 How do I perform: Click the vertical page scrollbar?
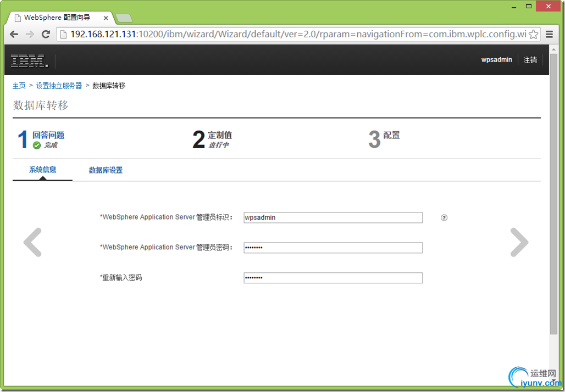tap(553, 194)
